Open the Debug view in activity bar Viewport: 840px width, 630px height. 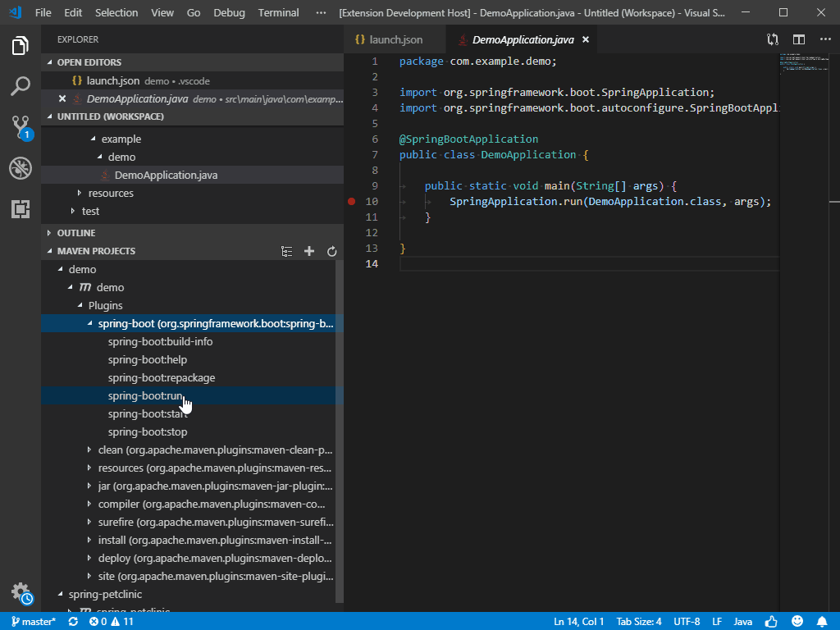pyautogui.click(x=21, y=168)
